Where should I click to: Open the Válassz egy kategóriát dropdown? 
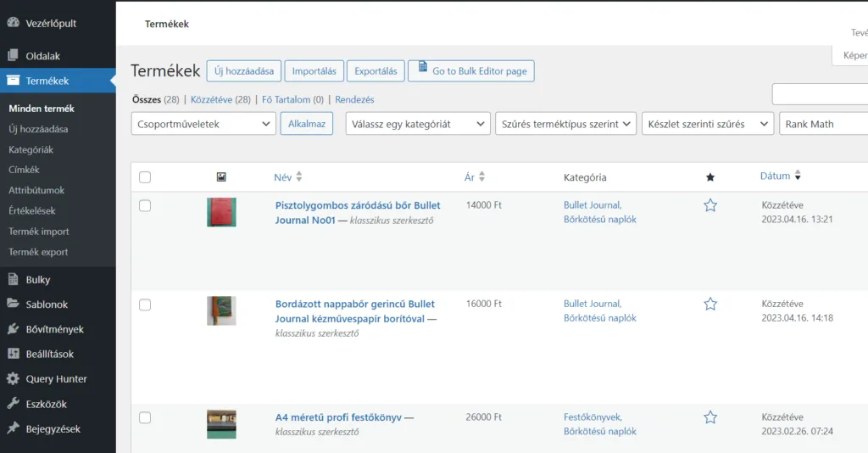point(418,124)
